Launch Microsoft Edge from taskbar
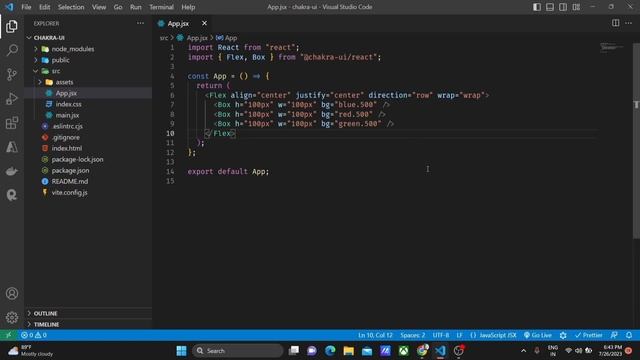 coord(330,351)
